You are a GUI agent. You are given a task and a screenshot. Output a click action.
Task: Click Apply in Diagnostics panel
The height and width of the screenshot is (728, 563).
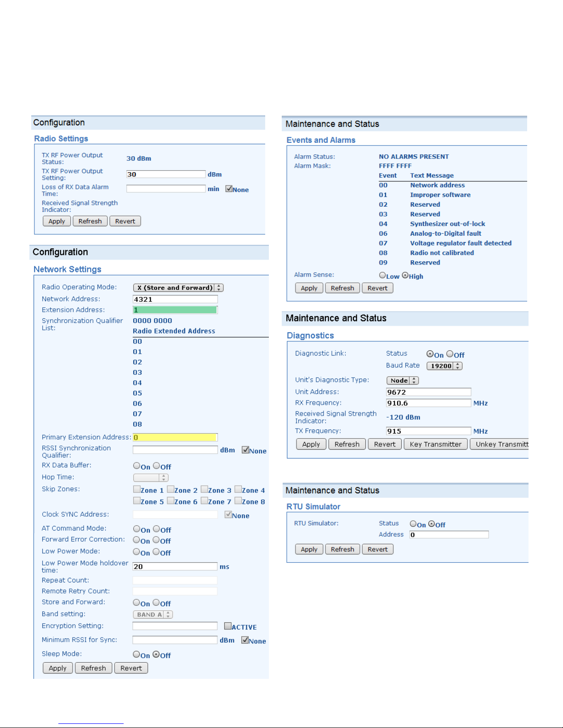311,444
